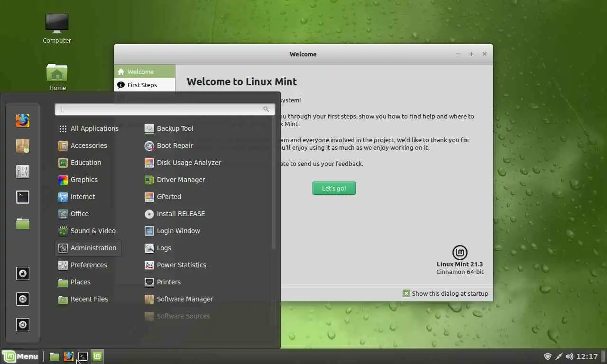Focus the menu search field
This screenshot has height=364, width=607.
coord(165,109)
